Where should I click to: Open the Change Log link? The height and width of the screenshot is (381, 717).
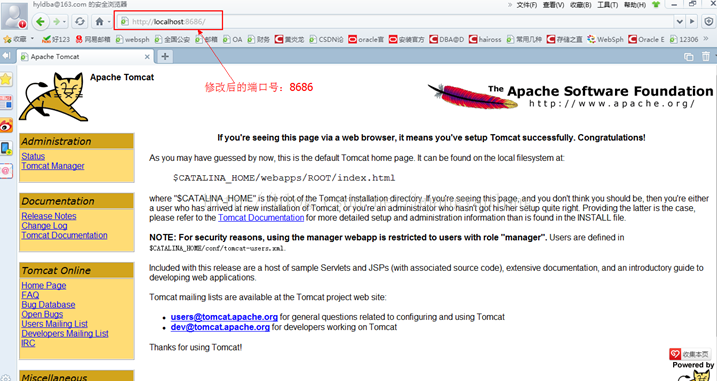[x=44, y=225]
